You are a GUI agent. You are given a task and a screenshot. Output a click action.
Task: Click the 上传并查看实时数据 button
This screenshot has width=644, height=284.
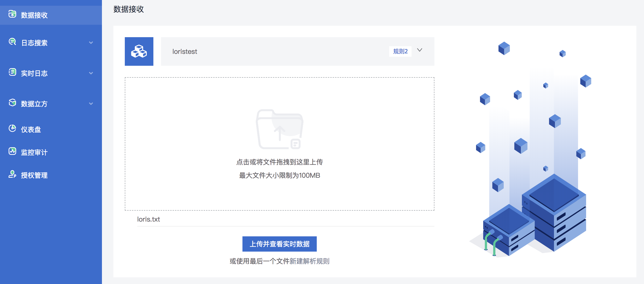[280, 244]
